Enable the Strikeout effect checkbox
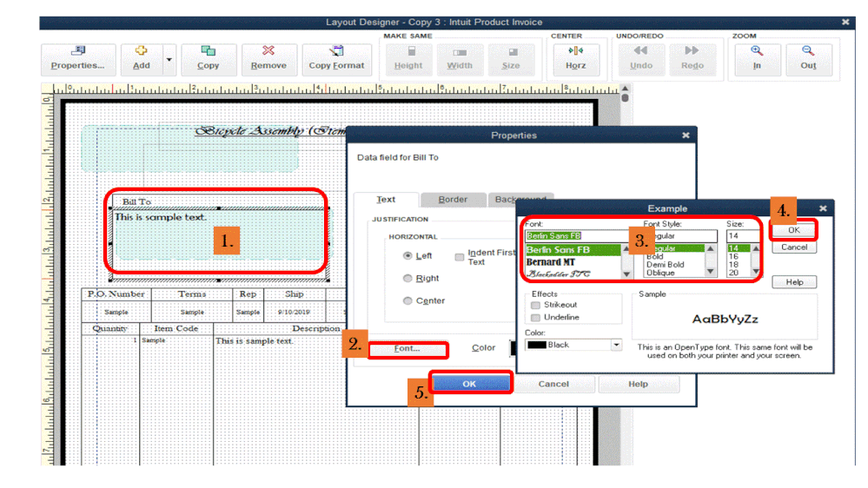The image size is (868, 488). [535, 305]
